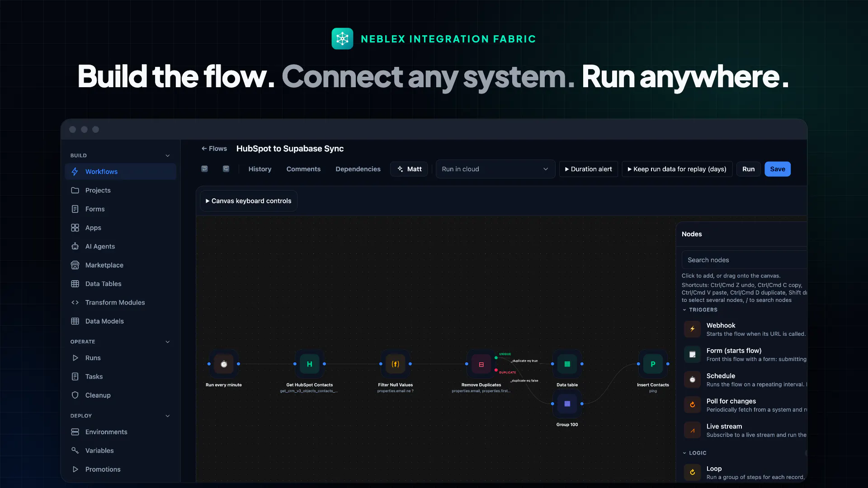The height and width of the screenshot is (488, 868).
Task: Select the Group 100 node
Action: [x=567, y=404]
